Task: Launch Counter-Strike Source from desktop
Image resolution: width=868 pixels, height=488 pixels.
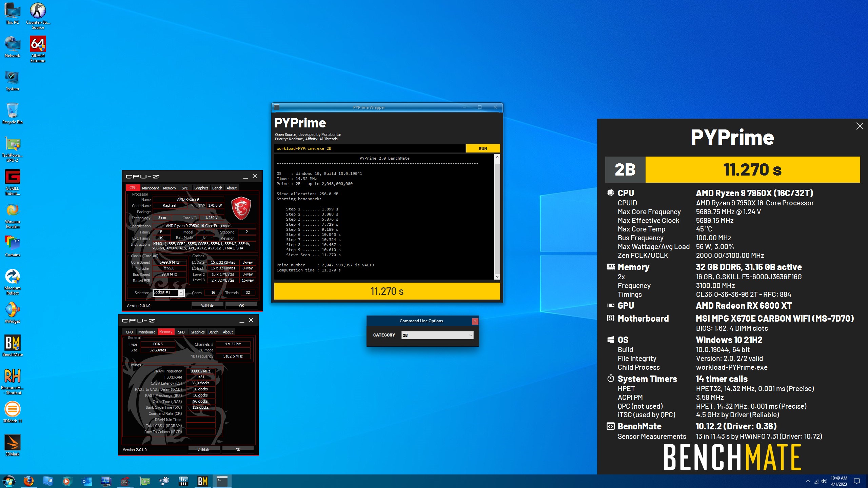Action: 38,16
